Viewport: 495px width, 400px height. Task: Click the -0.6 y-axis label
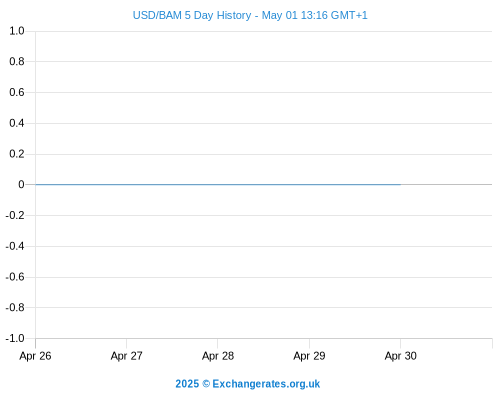point(15,277)
